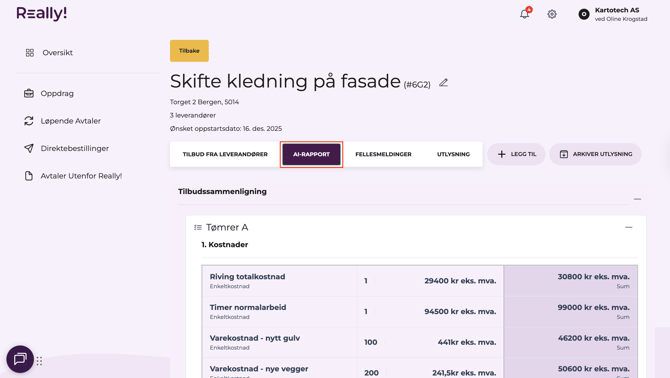Click the Oversikt grid icon
This screenshot has height=378, width=670.
coord(29,53)
